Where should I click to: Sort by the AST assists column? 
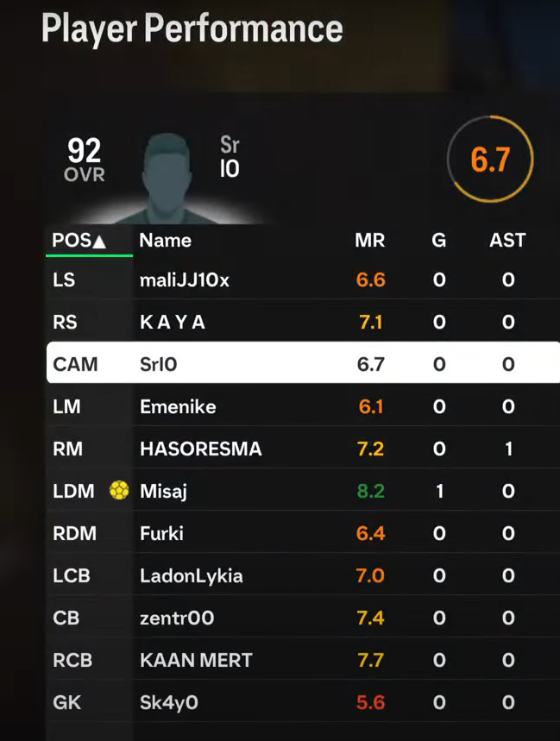(507, 241)
